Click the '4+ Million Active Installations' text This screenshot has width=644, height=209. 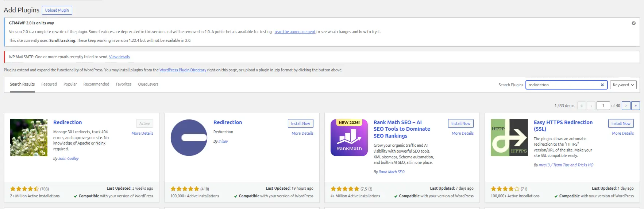pos(355,196)
